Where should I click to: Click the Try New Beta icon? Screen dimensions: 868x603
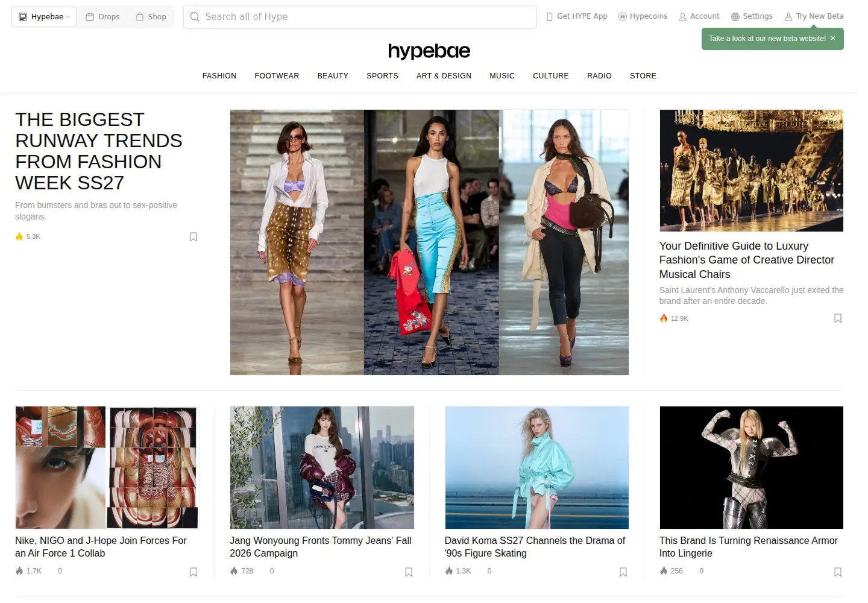pos(788,17)
